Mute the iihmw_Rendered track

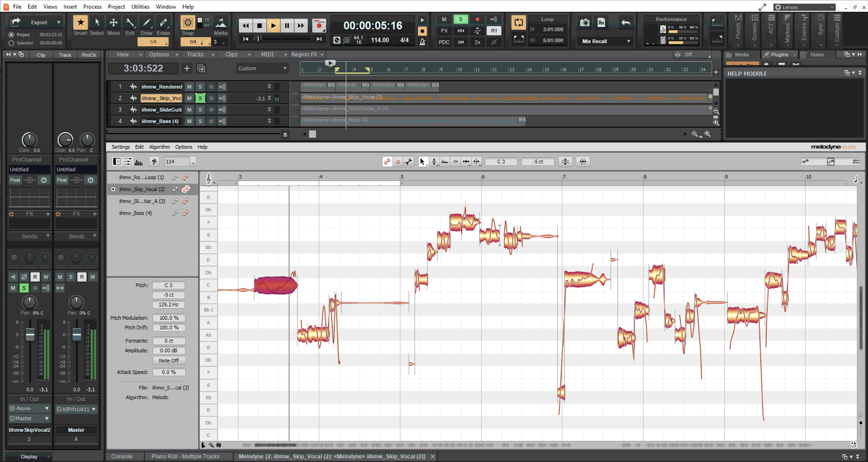[189, 87]
